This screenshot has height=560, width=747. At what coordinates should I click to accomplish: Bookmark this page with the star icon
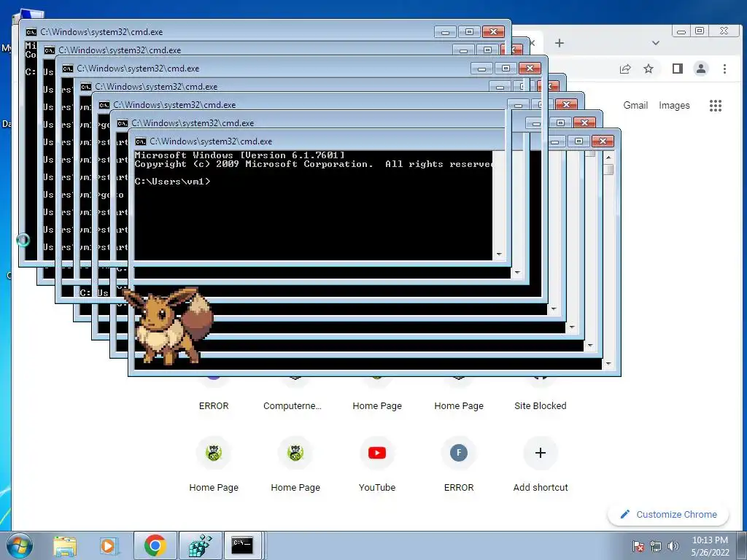pos(649,69)
